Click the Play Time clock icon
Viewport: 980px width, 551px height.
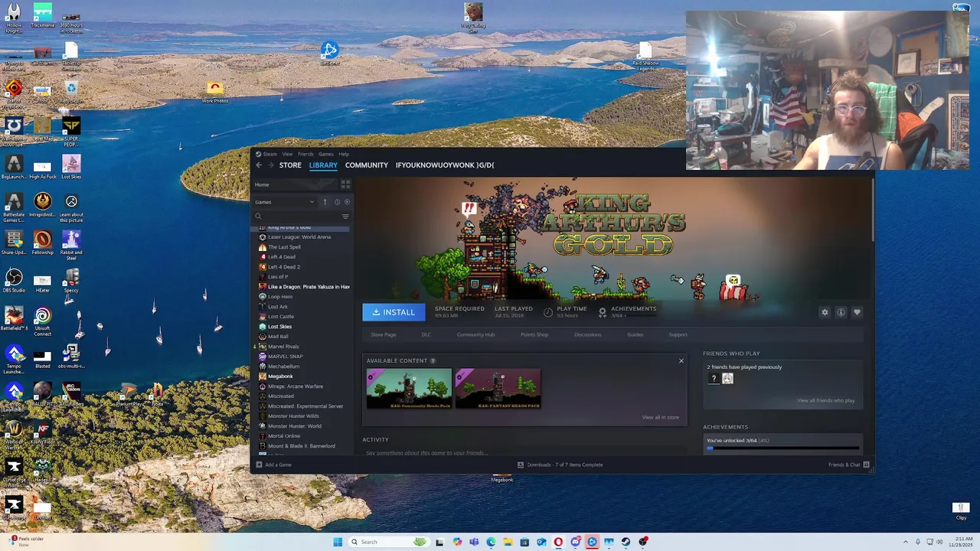click(548, 312)
